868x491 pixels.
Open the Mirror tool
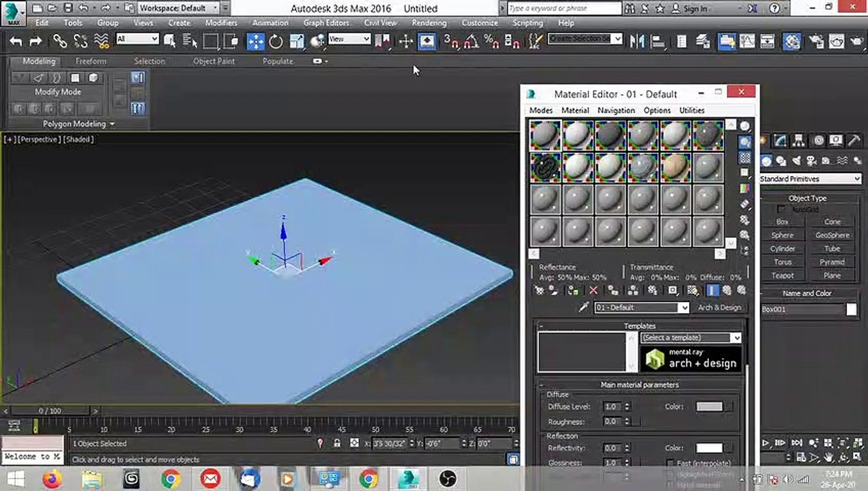tap(637, 41)
